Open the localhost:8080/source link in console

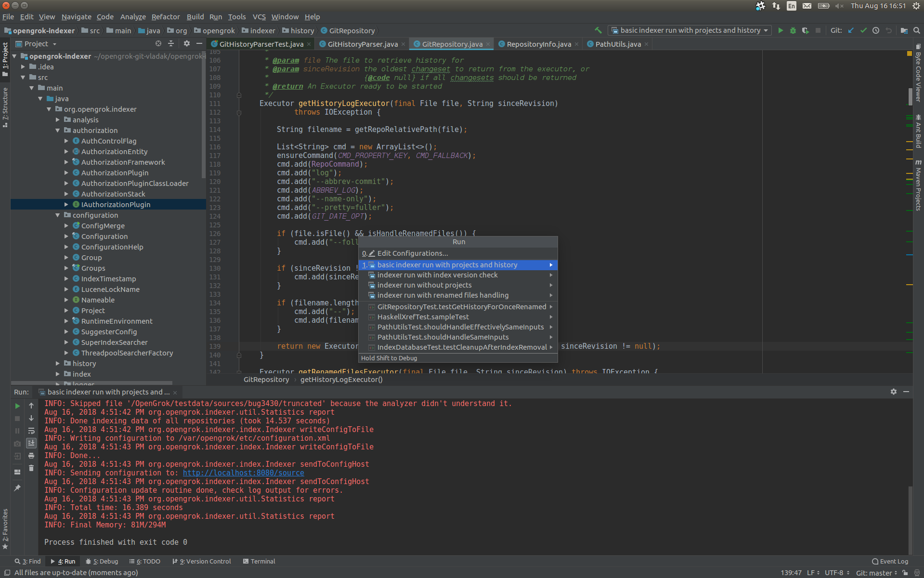(x=243, y=473)
